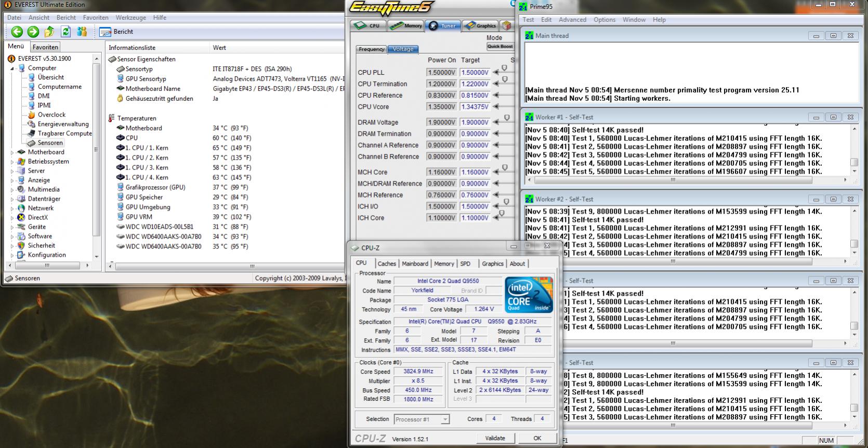Click OK in CPU-Z window

click(x=537, y=438)
